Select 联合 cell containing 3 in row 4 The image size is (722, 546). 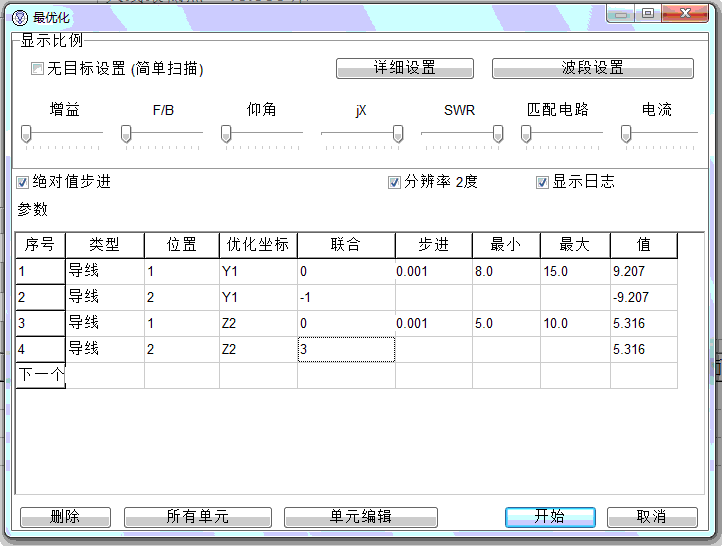tap(346, 349)
